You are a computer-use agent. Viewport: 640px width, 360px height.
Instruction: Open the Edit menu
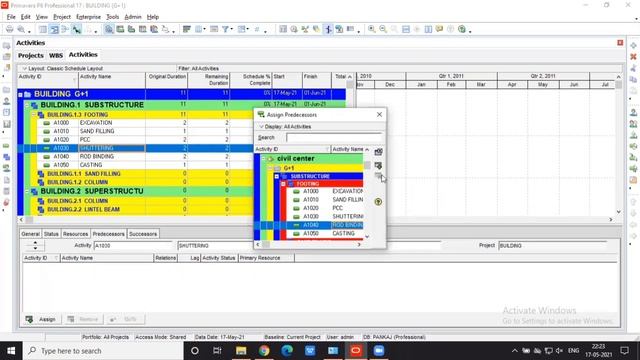pos(26,17)
